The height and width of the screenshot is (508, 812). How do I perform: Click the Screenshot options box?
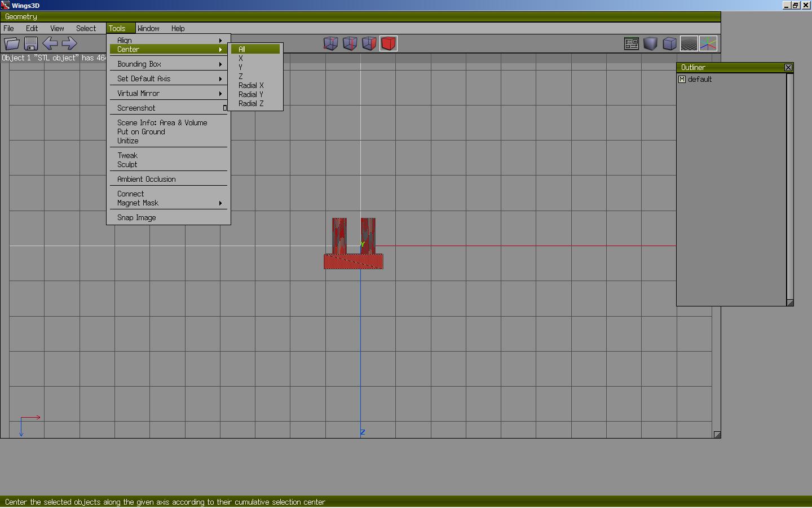(224, 108)
